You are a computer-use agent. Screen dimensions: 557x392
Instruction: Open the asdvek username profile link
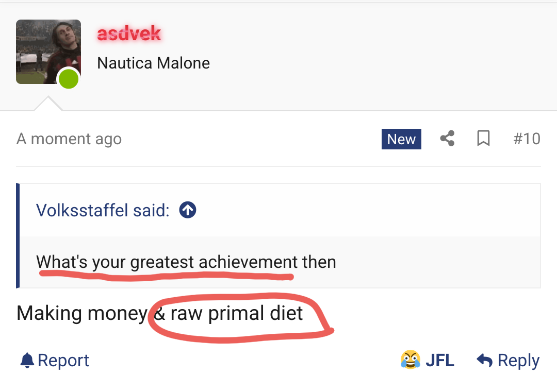pyautogui.click(x=129, y=34)
